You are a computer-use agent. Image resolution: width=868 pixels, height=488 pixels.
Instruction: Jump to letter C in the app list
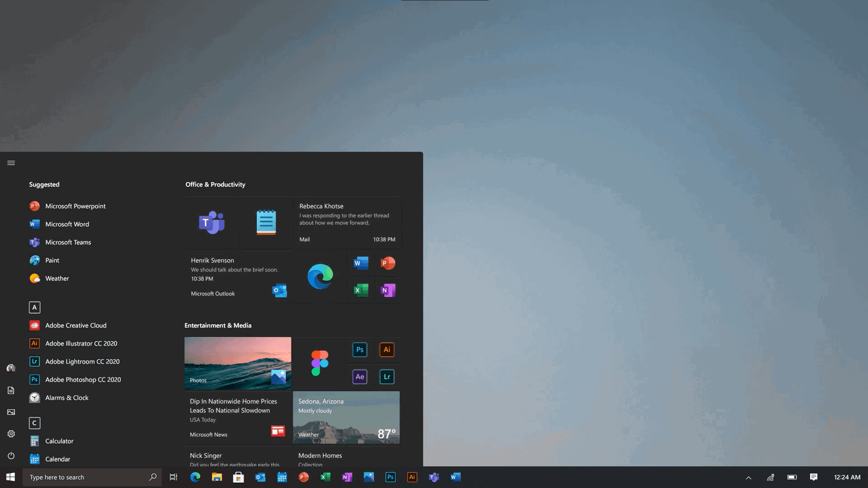(x=35, y=423)
